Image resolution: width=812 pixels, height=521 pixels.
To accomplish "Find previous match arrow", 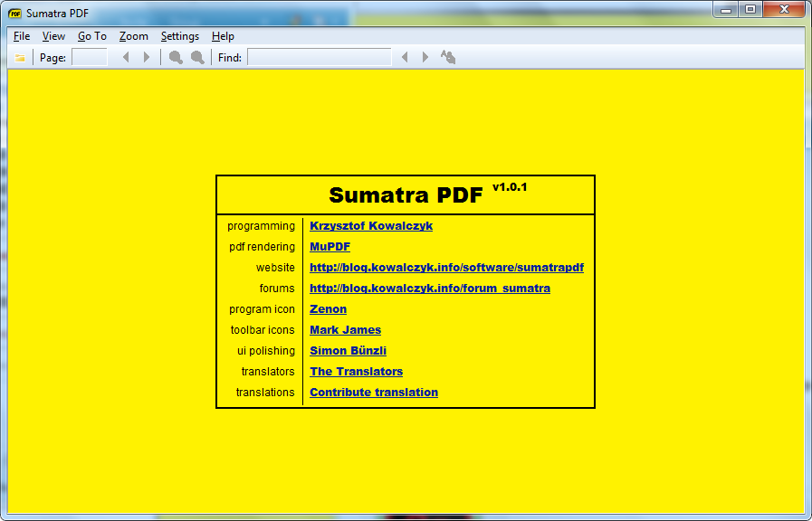I will pos(405,57).
